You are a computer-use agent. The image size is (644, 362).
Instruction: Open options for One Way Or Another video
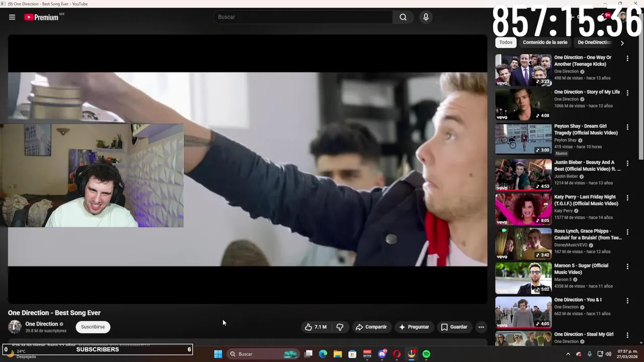click(627, 58)
